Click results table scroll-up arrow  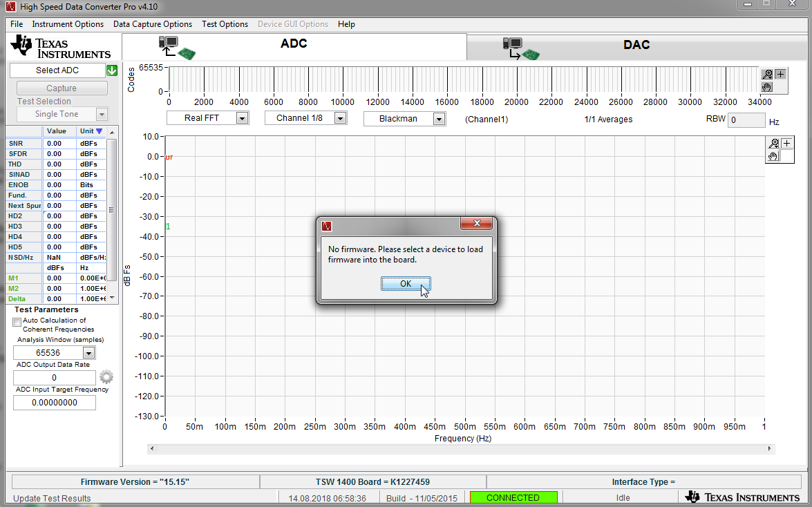[112, 133]
